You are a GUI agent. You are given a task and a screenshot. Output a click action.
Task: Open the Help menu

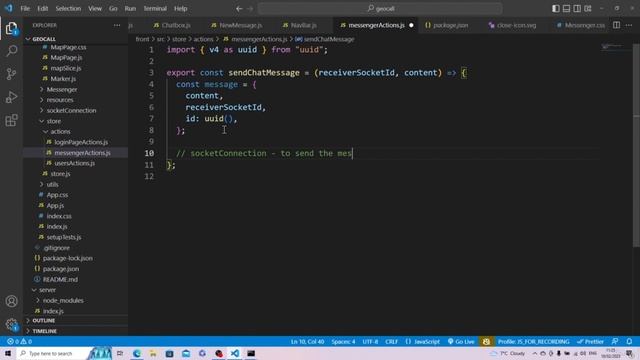(x=180, y=9)
